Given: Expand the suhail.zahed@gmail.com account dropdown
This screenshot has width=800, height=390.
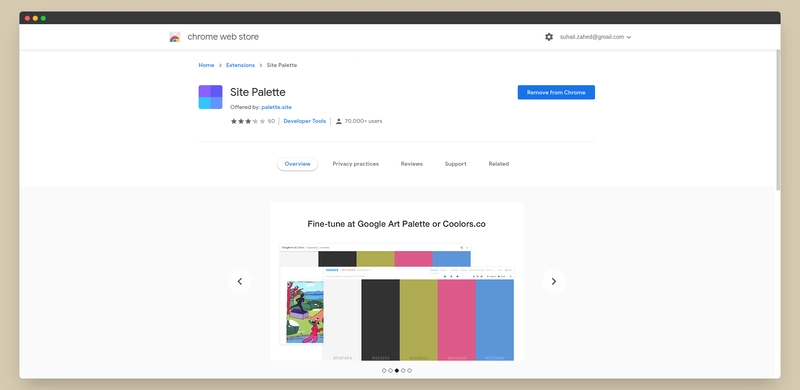Looking at the screenshot, I should pos(595,37).
